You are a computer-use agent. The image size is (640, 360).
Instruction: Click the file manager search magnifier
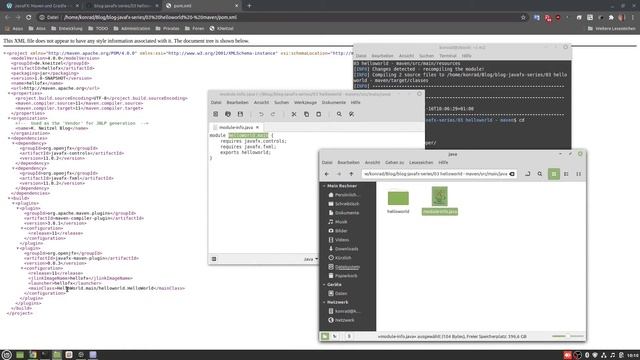point(540,174)
